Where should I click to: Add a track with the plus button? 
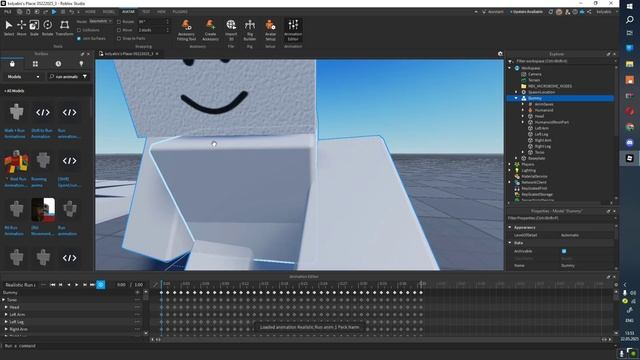tap(138, 292)
